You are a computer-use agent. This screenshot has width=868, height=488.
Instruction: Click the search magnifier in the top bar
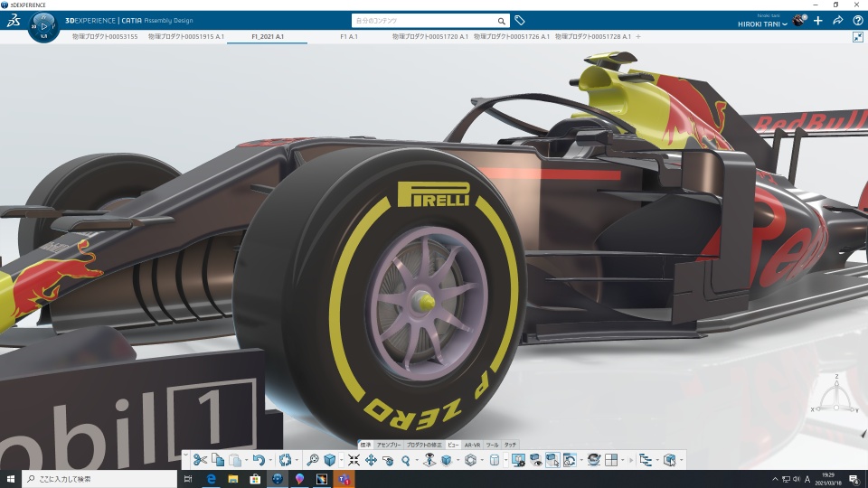501,21
